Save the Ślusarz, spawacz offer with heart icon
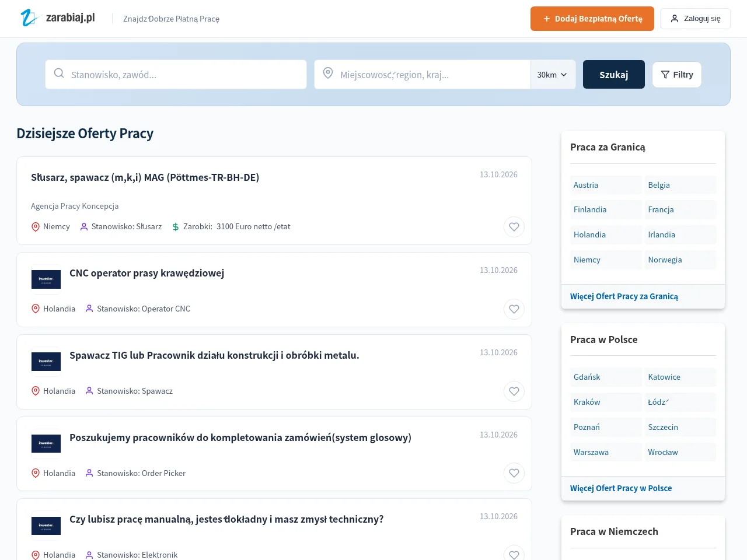The image size is (747, 560). 514,227
